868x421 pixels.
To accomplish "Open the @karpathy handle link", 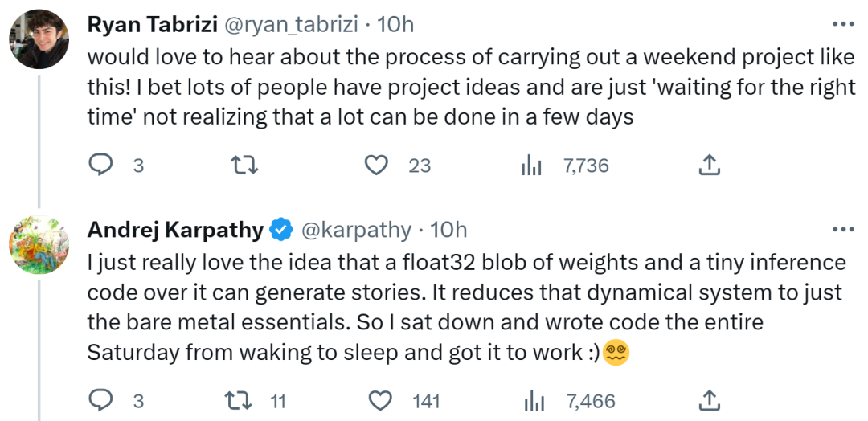I will click(x=356, y=231).
